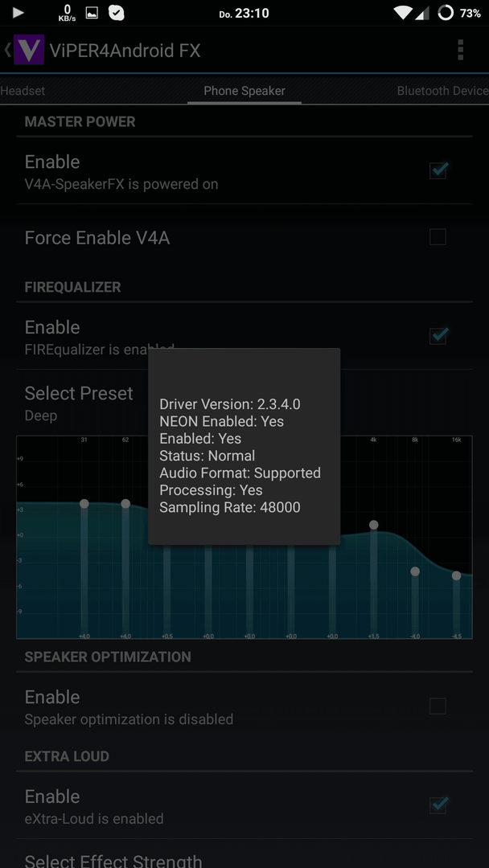Switch to the Bluetooth Device tab
Screen dimensions: 489x868
coord(442,91)
